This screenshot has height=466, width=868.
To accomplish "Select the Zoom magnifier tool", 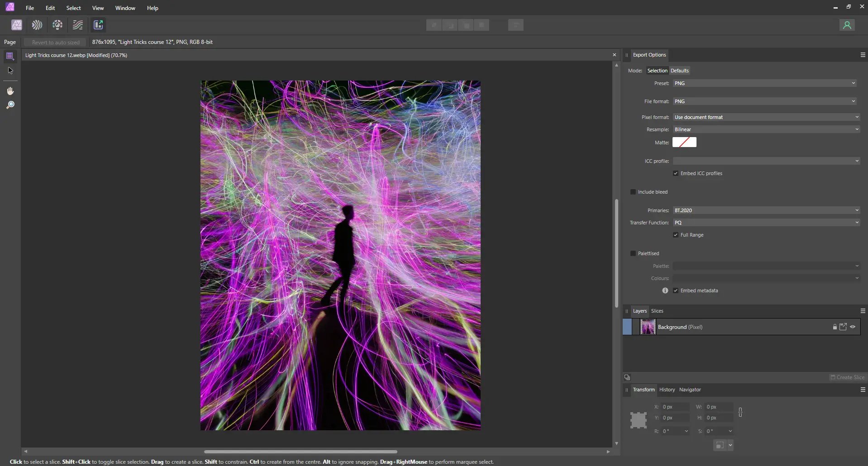I will pos(10,105).
